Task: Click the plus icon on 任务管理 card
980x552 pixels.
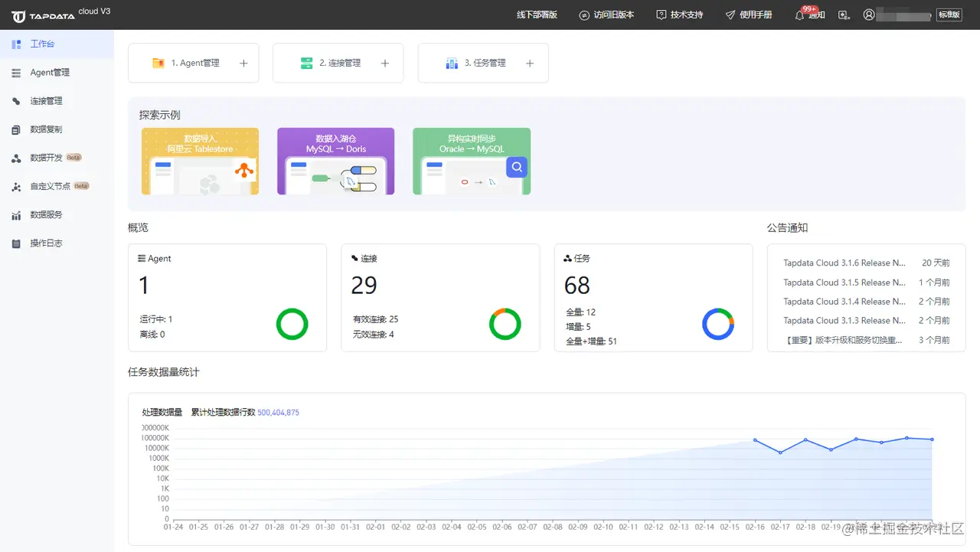Action: pyautogui.click(x=530, y=64)
